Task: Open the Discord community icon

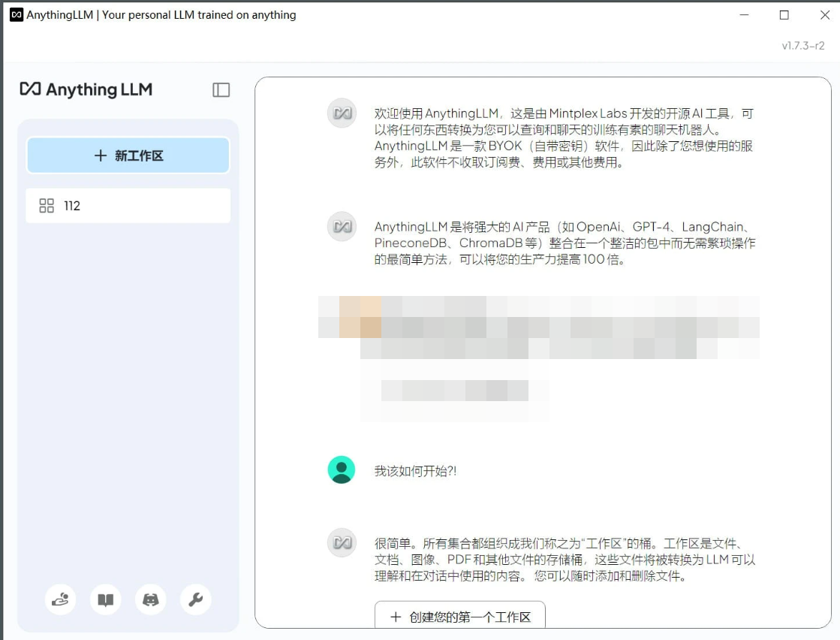Action: tap(150, 599)
